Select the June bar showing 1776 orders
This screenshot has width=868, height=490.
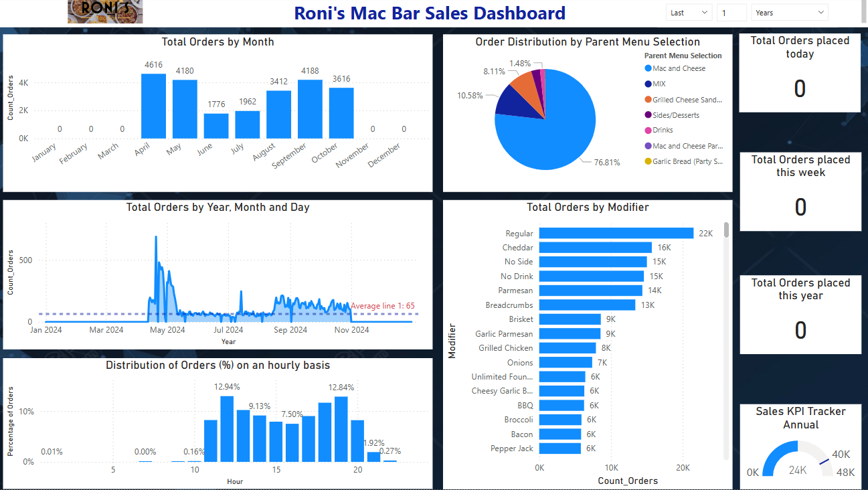(216, 126)
